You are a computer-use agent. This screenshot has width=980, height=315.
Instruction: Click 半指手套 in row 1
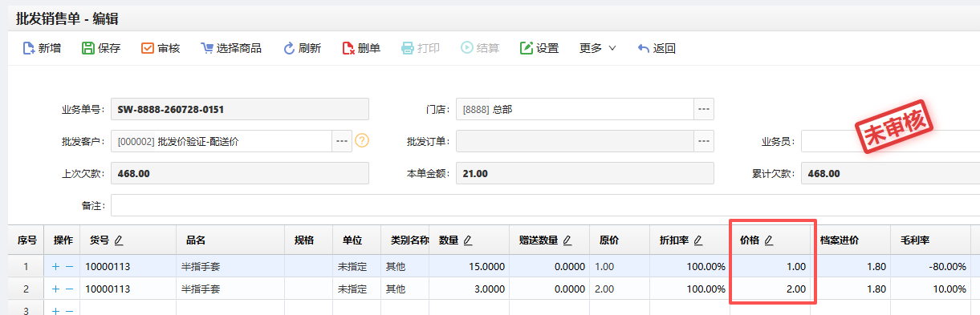click(230, 266)
